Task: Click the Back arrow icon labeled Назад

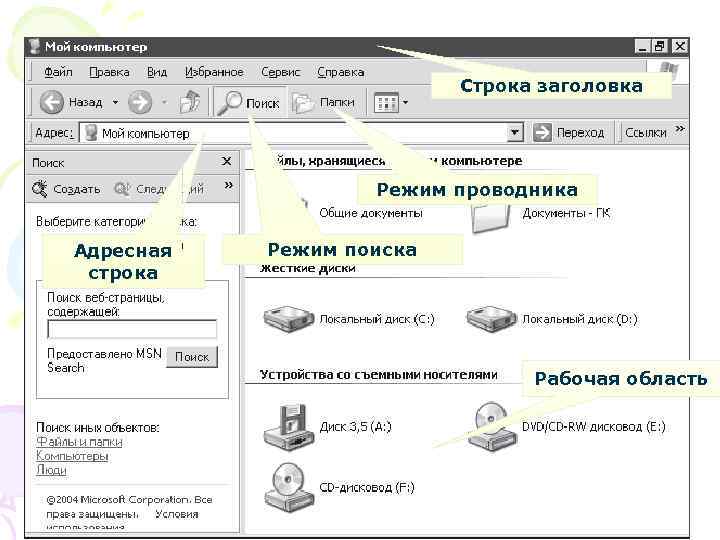Action: pyautogui.click(x=51, y=102)
